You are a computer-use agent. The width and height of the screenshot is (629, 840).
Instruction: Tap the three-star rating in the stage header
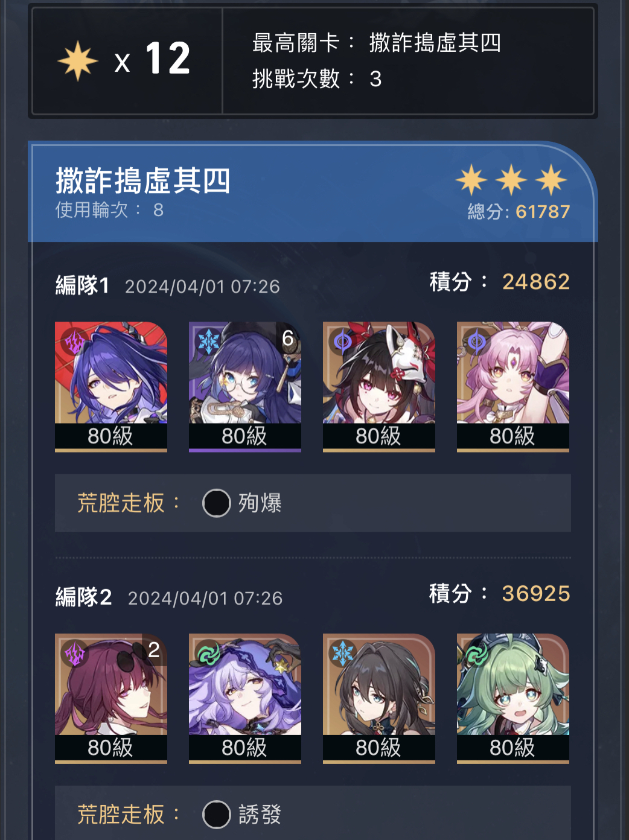click(511, 180)
